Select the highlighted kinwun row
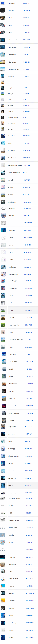This screenshot has width=38, height=644. tap(19, 310)
